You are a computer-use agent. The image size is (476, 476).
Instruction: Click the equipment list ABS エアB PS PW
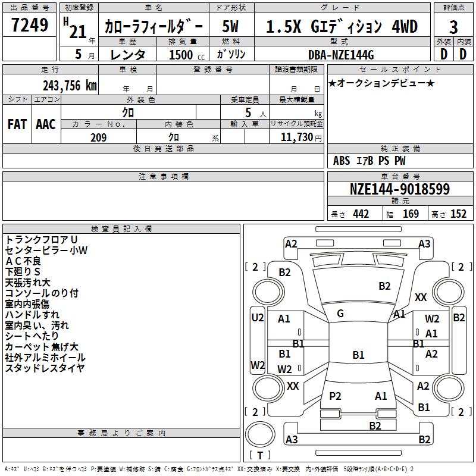(369, 161)
